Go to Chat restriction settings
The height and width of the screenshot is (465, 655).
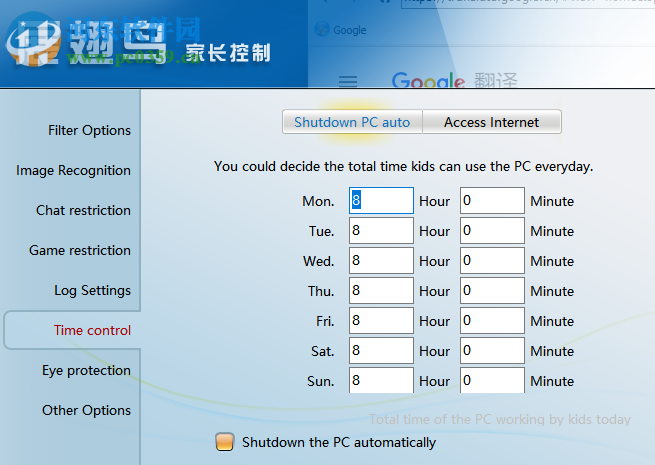[83, 210]
